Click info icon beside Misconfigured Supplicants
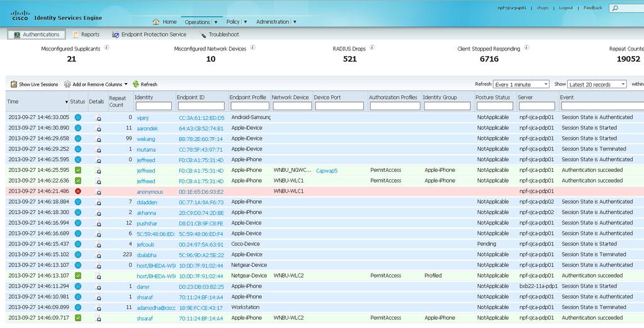This screenshot has width=644, height=328. (x=107, y=48)
